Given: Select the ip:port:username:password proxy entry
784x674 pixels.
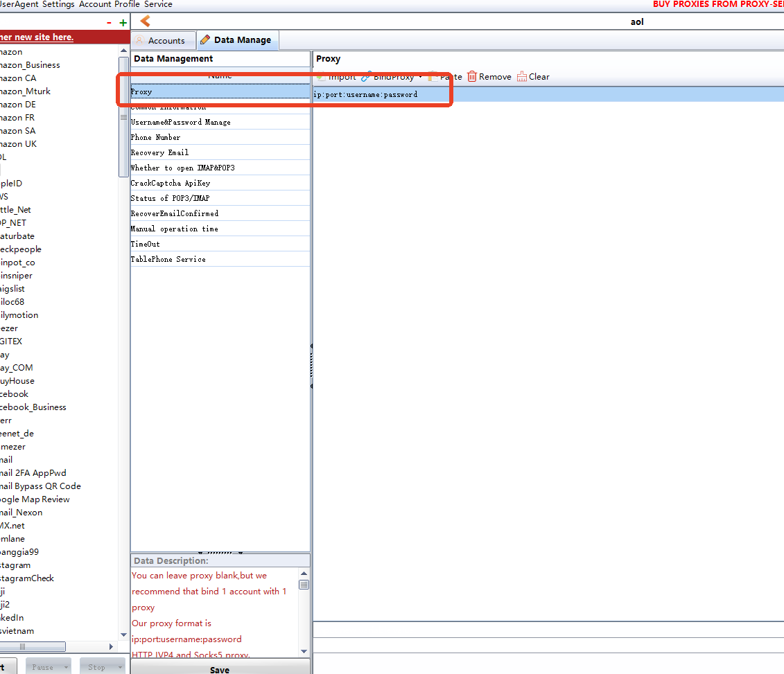Looking at the screenshot, I should point(548,94).
